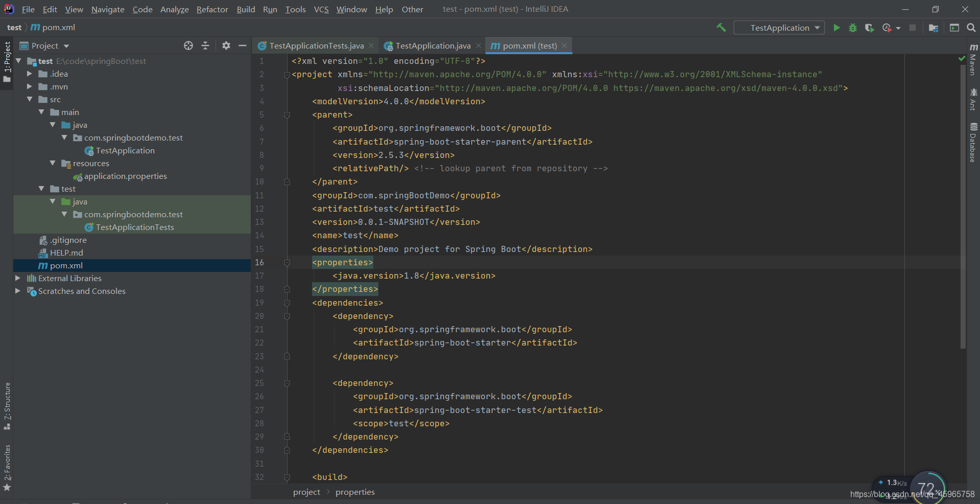This screenshot has height=504, width=980.
Task: Switch to TestApplication.java tab
Action: point(433,45)
